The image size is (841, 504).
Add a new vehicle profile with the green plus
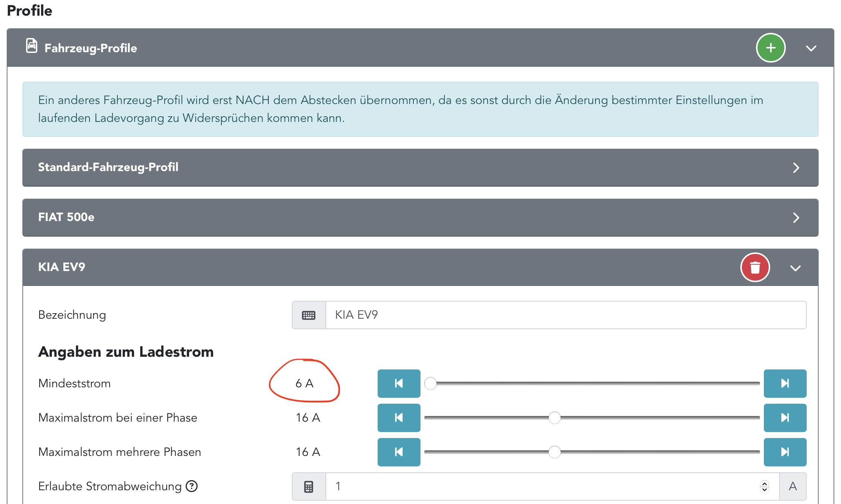click(771, 48)
